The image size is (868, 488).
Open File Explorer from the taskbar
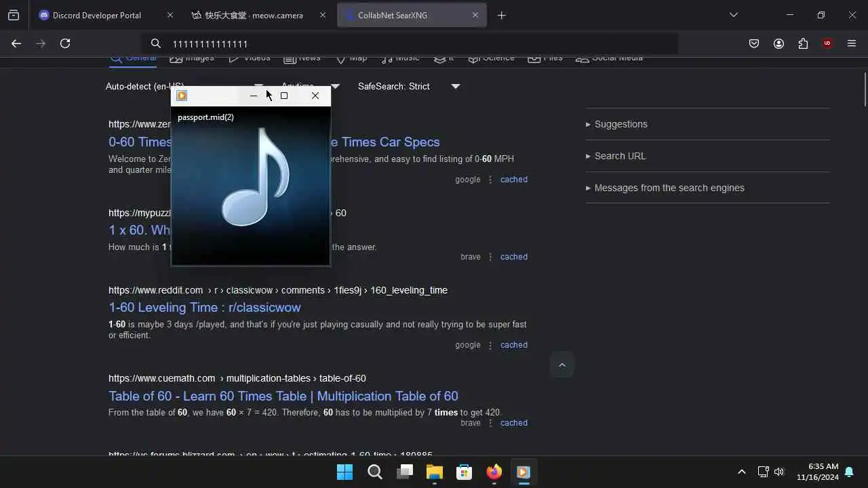coord(435,472)
